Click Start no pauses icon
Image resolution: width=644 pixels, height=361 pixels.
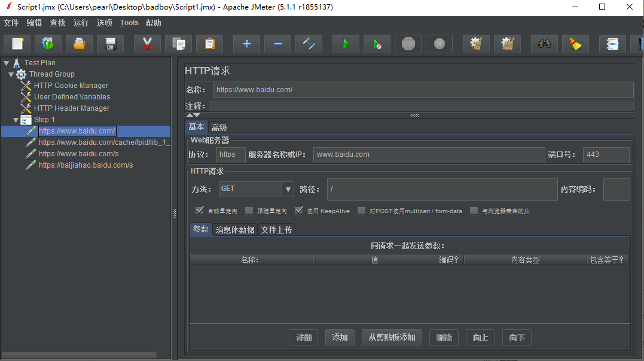377,44
